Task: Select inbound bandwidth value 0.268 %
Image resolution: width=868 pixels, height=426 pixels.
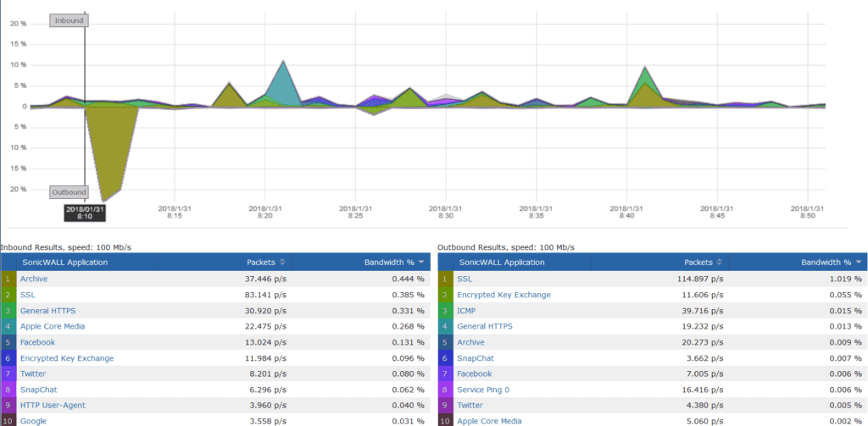Action: tap(409, 326)
